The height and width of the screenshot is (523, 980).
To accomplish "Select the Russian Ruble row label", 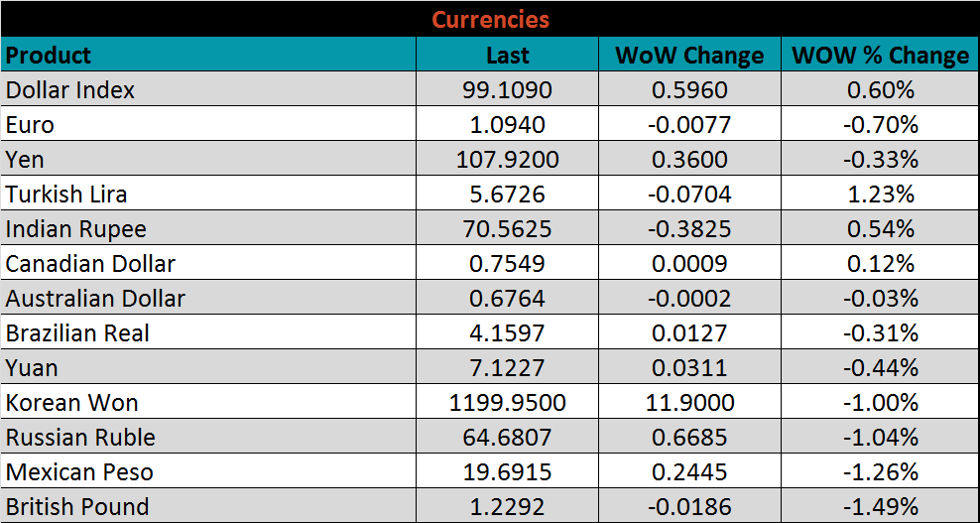I will (80, 438).
